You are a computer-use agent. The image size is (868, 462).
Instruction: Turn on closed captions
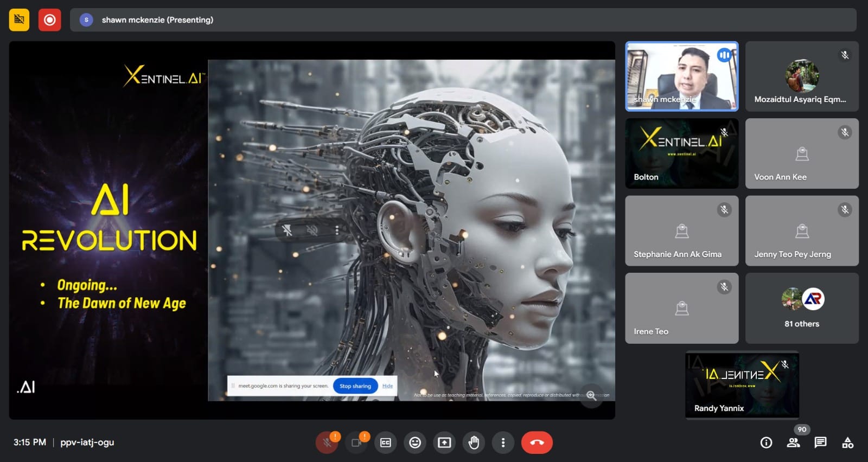pos(386,443)
